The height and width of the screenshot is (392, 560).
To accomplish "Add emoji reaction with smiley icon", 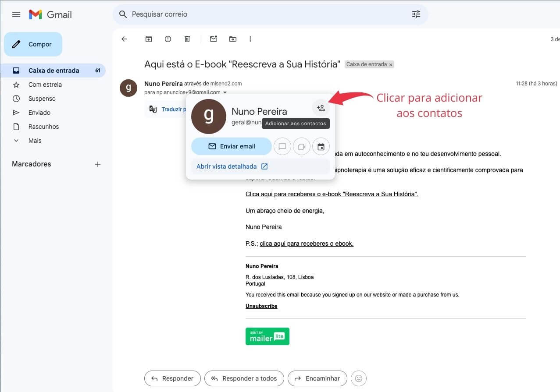I will tap(359, 378).
